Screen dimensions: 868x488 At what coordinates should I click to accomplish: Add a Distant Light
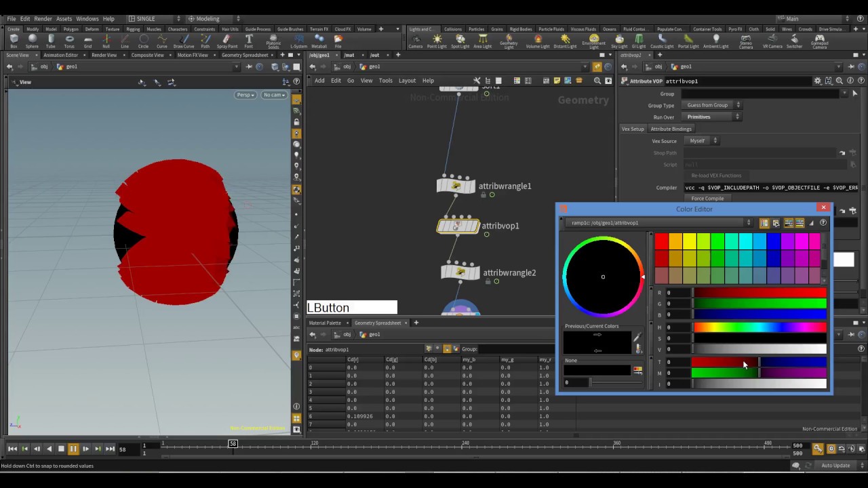point(565,41)
